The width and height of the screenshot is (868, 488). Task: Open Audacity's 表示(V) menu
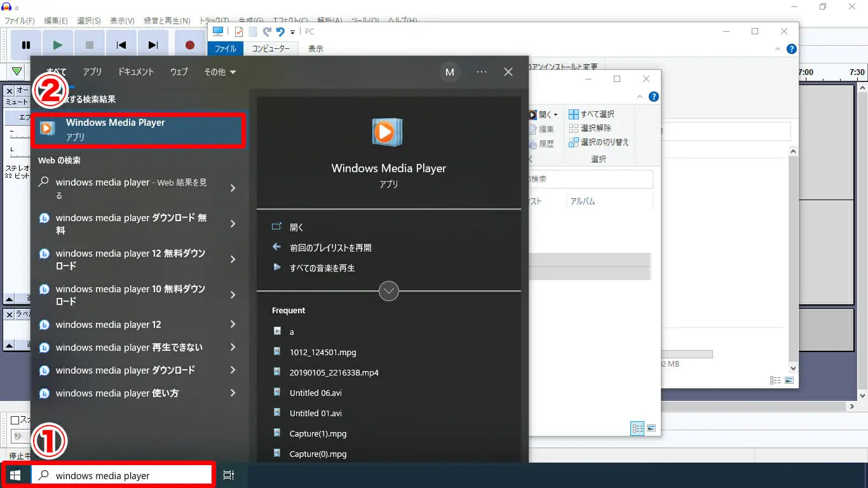tap(122, 21)
